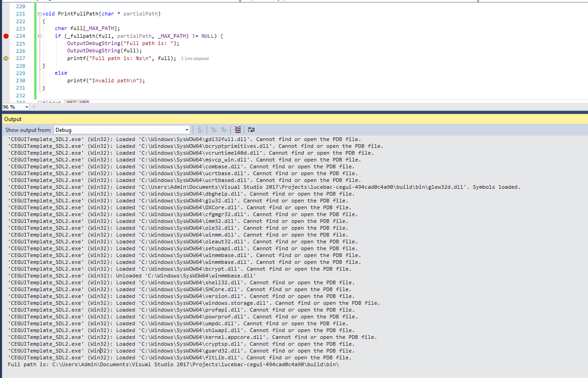
Task: Open the 96 % zoom level dropdown
Action: [26, 107]
